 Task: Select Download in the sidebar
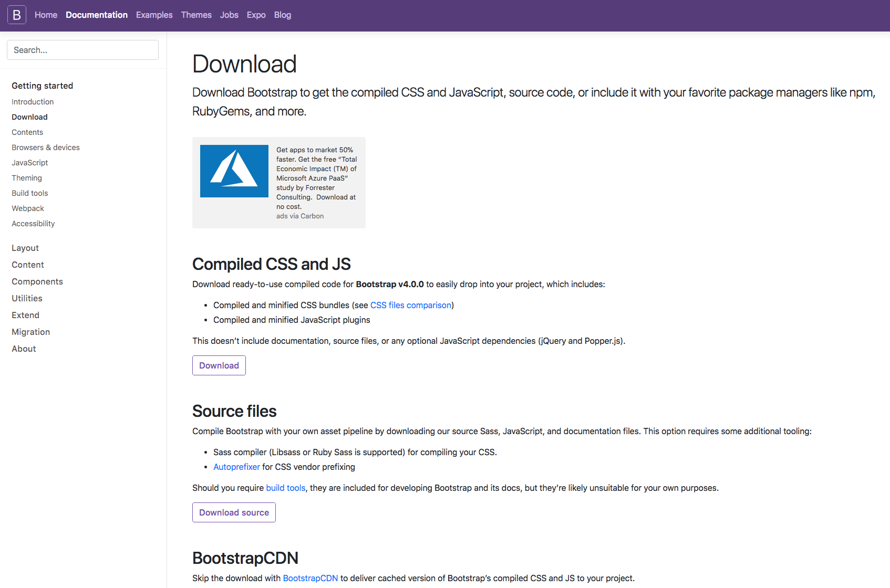[29, 117]
